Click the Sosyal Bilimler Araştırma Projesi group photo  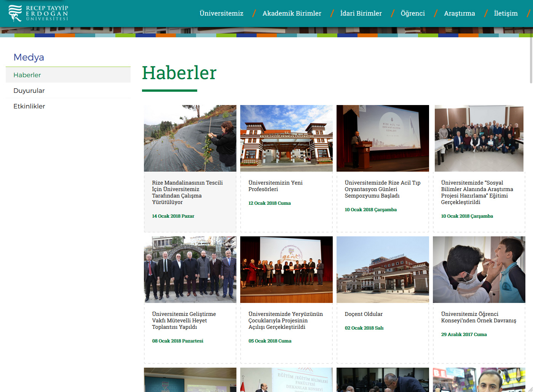coord(479,138)
